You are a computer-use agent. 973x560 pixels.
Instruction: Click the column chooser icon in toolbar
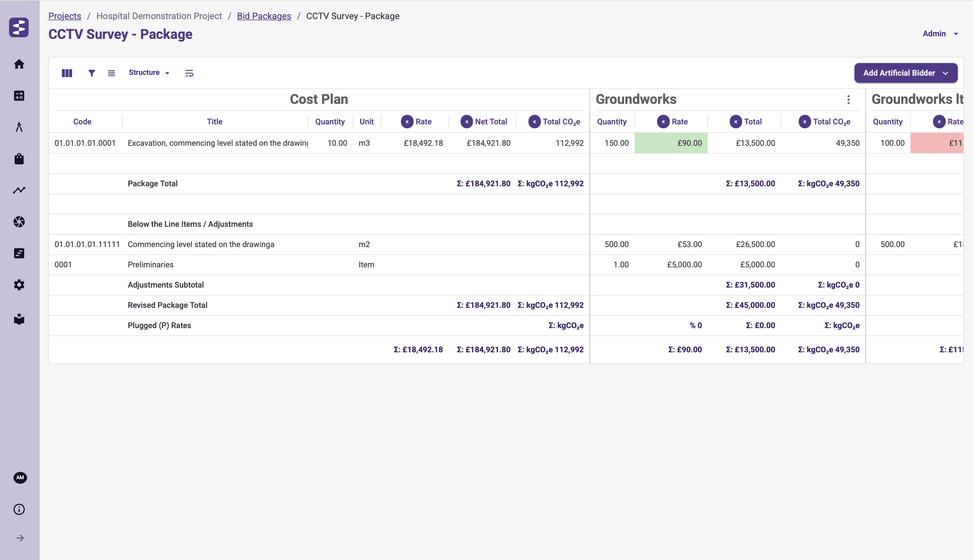point(67,73)
